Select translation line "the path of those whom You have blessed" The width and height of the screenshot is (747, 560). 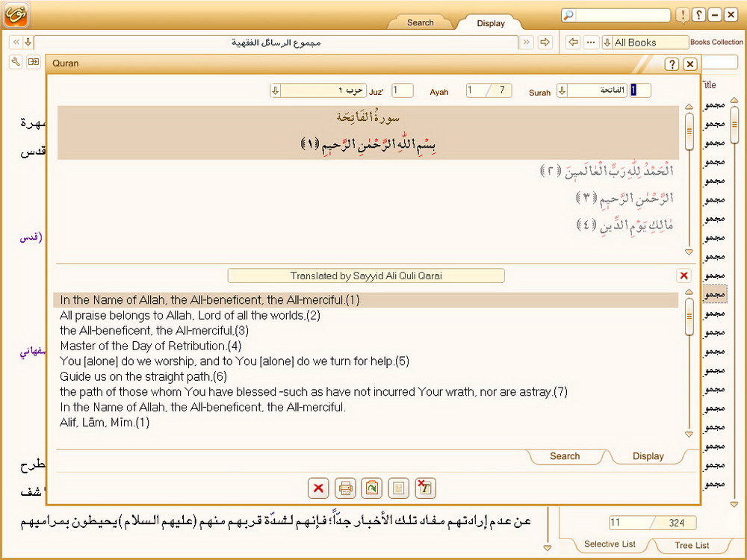(x=314, y=392)
